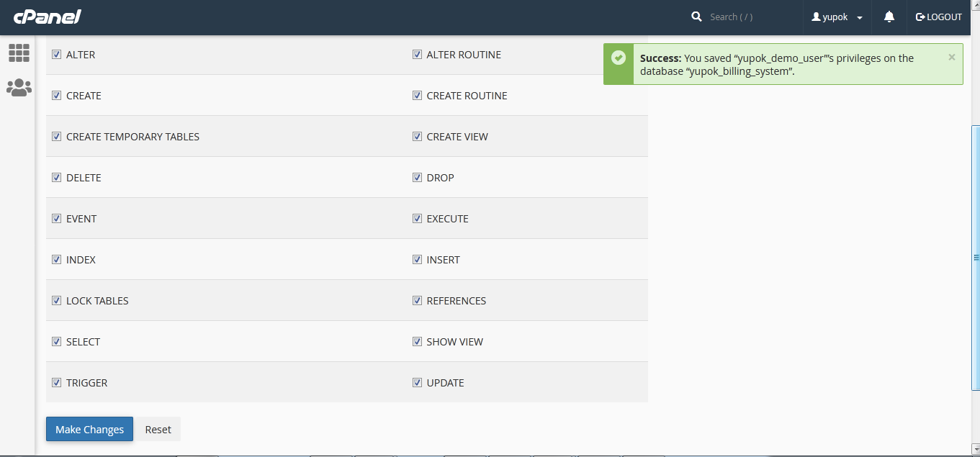Dismiss the success notification with X
This screenshot has width=980, height=457.
951,58
